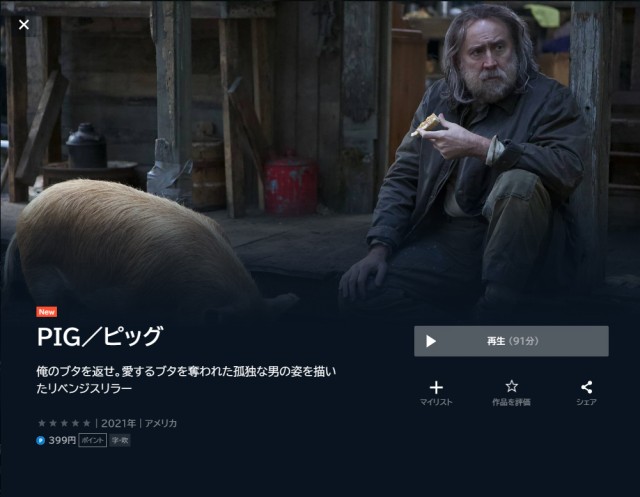This screenshot has height=497, width=640.
Task: Select the fourth rating star
Action: [x=75, y=423]
